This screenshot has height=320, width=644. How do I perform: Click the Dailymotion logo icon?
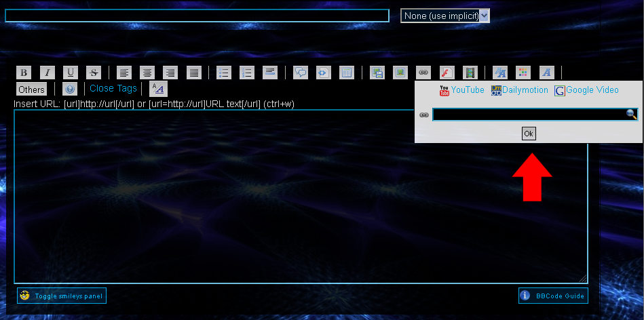click(496, 91)
